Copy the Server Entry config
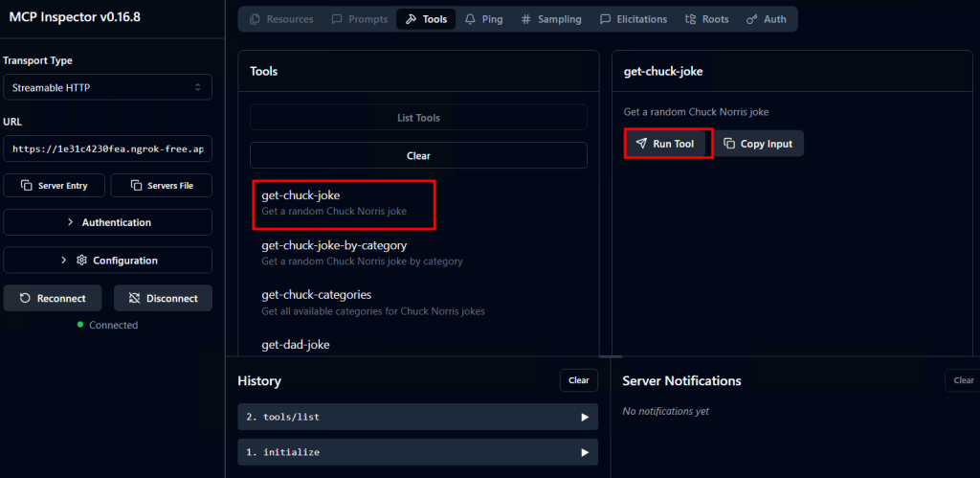The image size is (980, 478). pos(54,185)
